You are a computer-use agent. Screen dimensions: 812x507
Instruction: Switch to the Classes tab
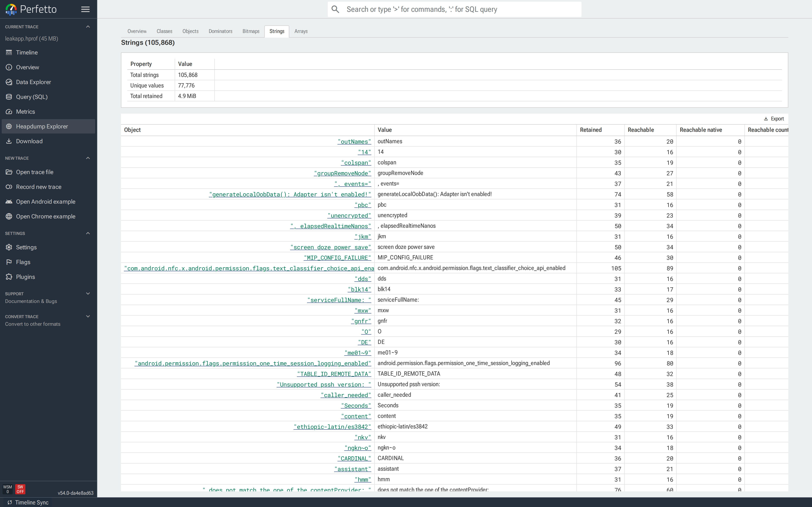164,31
